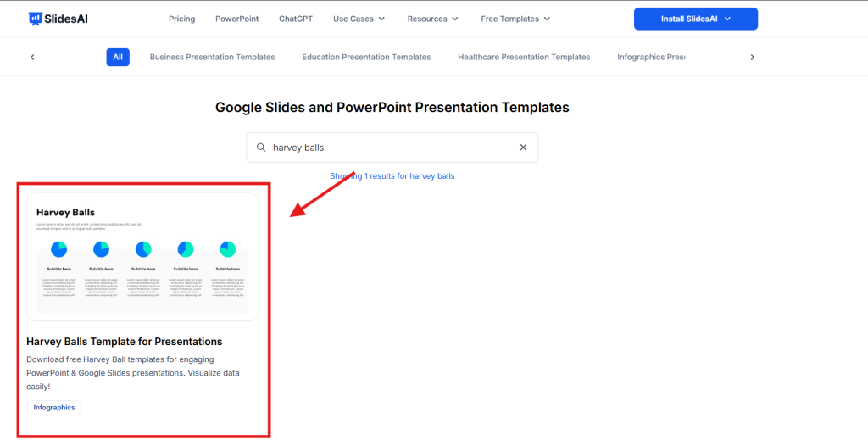Screen dimensions: 868x440
Task: Filter by Business Presentation Templates
Action: [x=212, y=57]
